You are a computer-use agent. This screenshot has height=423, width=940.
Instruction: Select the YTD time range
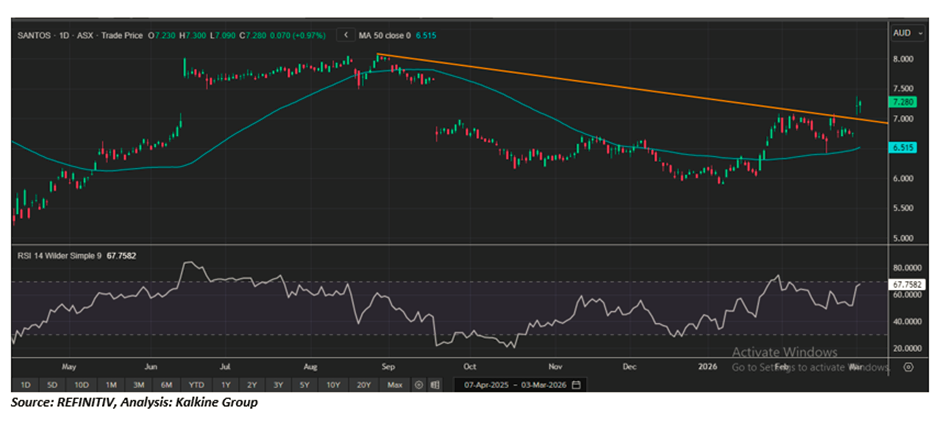tap(196, 385)
